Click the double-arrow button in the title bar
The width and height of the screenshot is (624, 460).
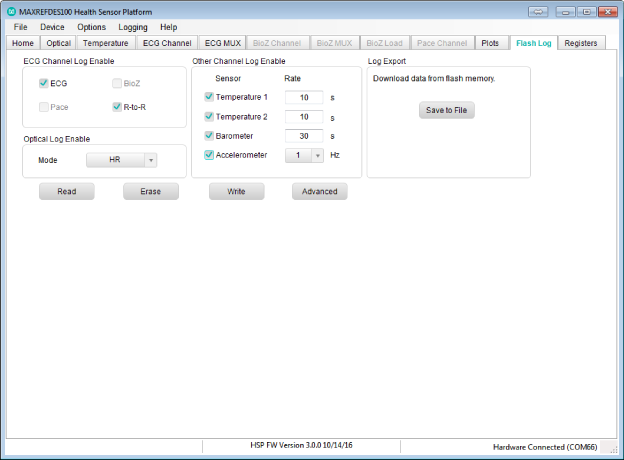pos(538,12)
